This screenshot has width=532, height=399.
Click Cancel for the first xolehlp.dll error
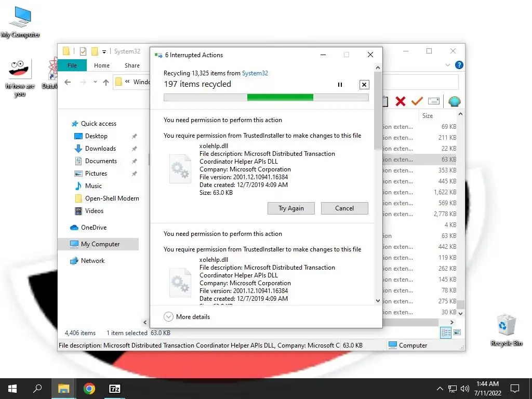tap(344, 208)
